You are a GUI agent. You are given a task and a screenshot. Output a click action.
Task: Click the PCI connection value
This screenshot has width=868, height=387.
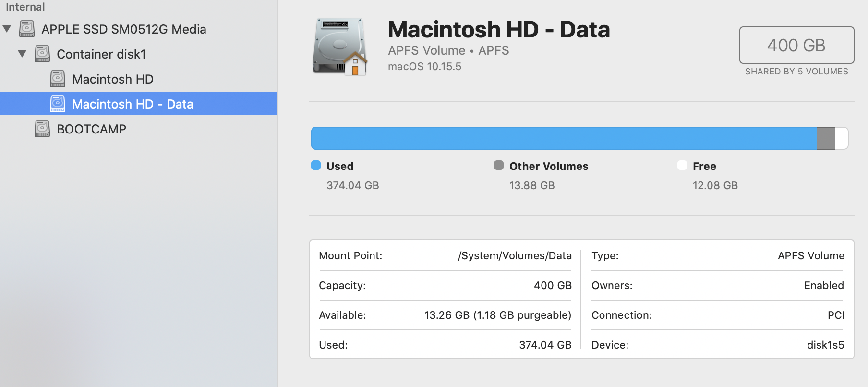point(836,315)
